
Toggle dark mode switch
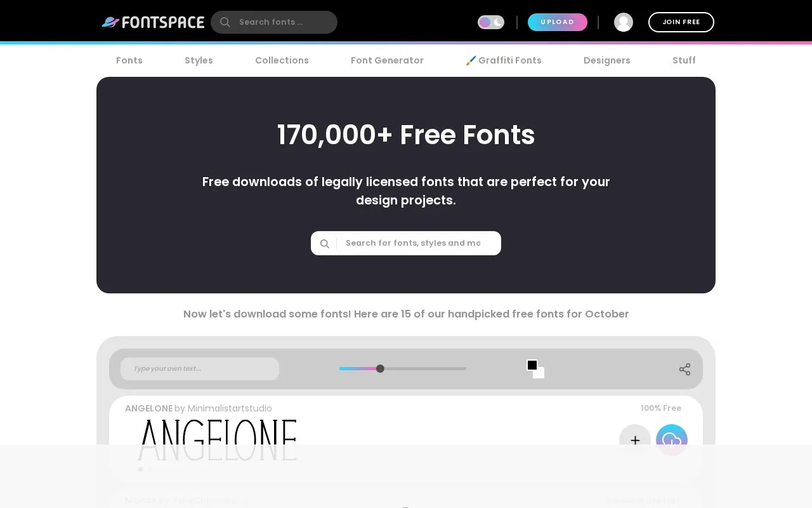tap(491, 22)
